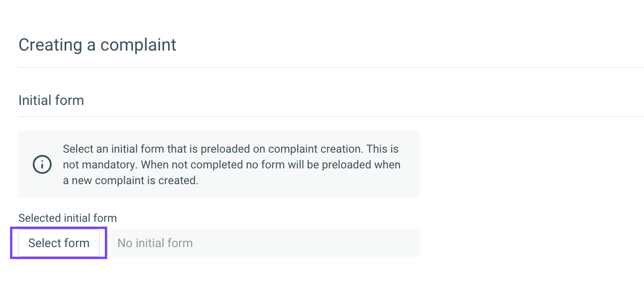Click the line 'a new complaint is created.'

[130, 181]
